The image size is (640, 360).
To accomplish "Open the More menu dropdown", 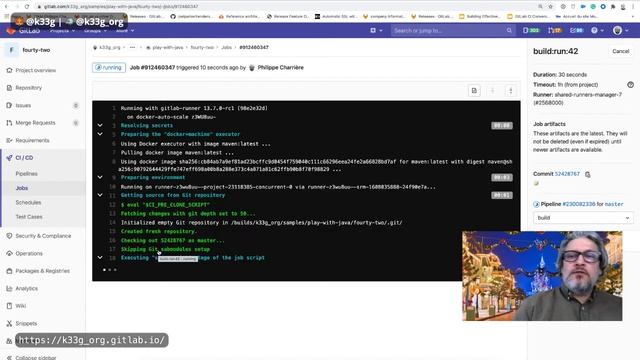I will [x=124, y=31].
